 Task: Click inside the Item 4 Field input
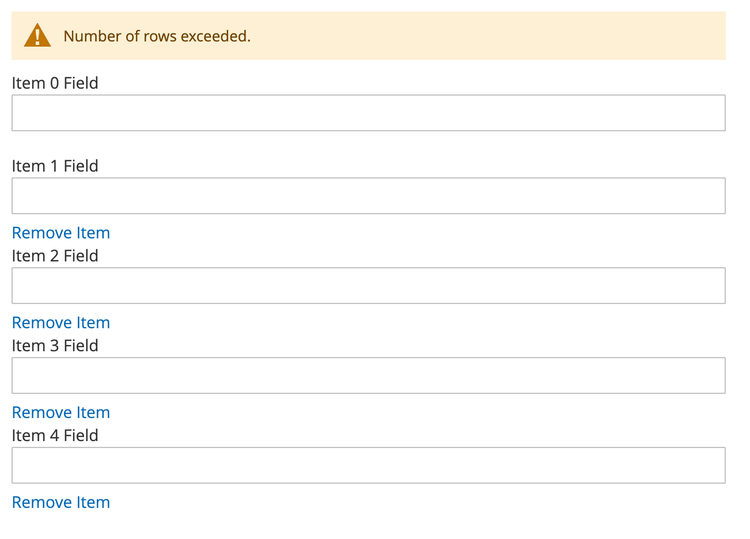pyautogui.click(x=368, y=466)
